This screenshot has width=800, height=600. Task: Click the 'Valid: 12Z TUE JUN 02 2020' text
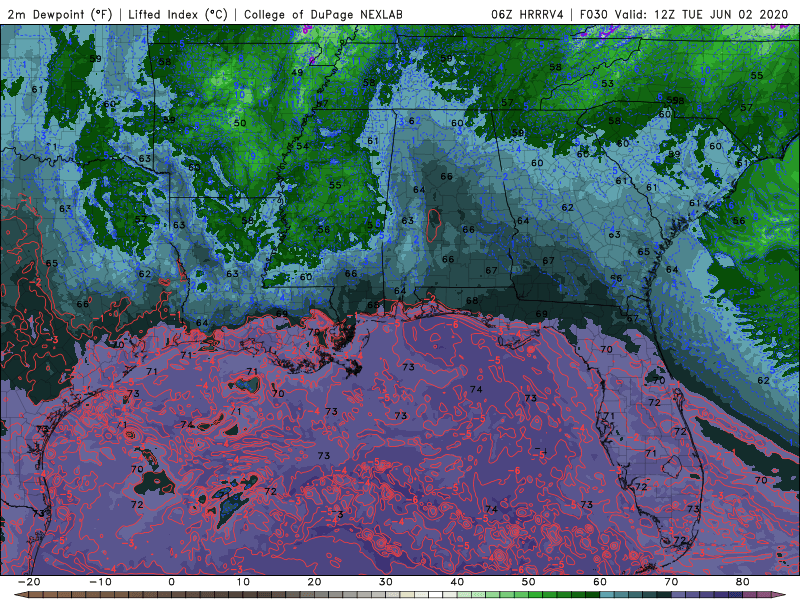point(702,15)
